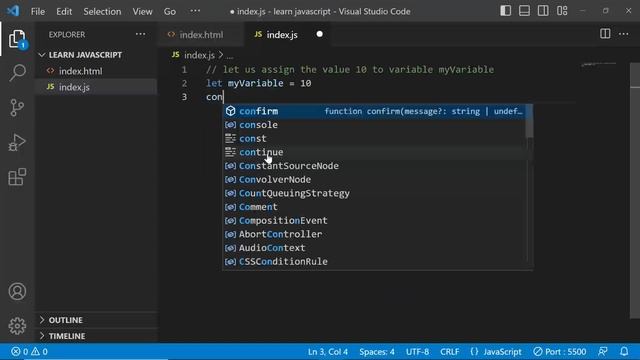The height and width of the screenshot is (360, 640).
Task: Open index.html in Explorer tree
Action: click(80, 71)
